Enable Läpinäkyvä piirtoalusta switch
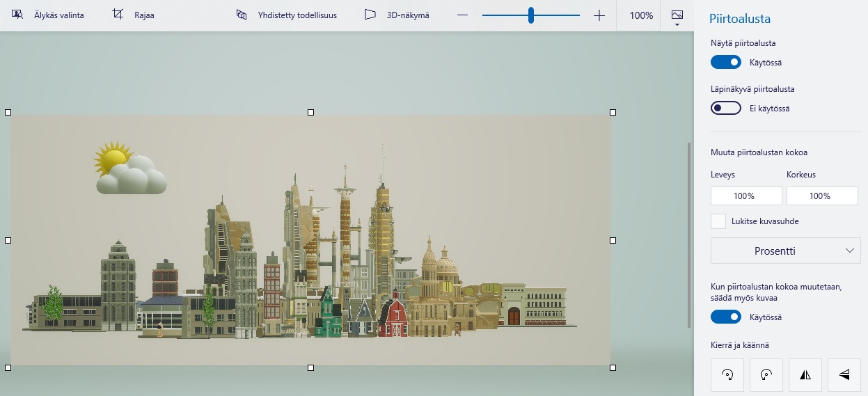The width and height of the screenshot is (868, 396). tap(725, 109)
